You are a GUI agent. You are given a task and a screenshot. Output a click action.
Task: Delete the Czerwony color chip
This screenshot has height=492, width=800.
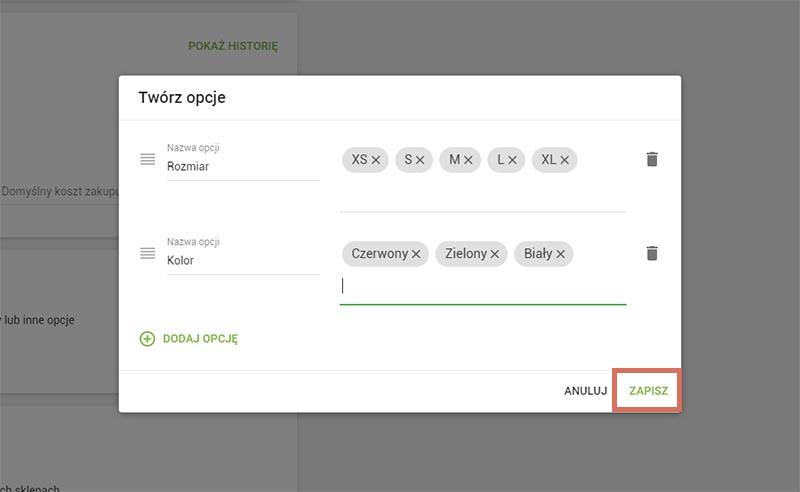pyautogui.click(x=416, y=254)
